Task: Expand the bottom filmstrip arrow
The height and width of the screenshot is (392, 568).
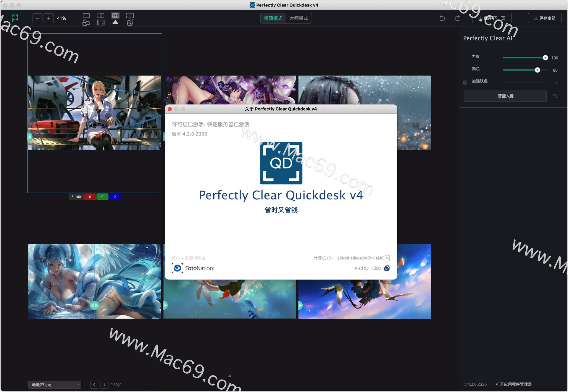Action: click(230, 376)
